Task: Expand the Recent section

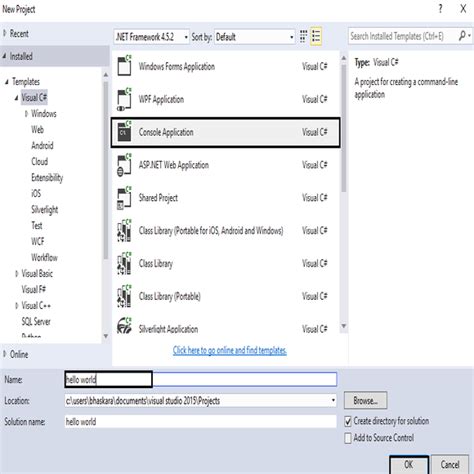Action: [5, 33]
